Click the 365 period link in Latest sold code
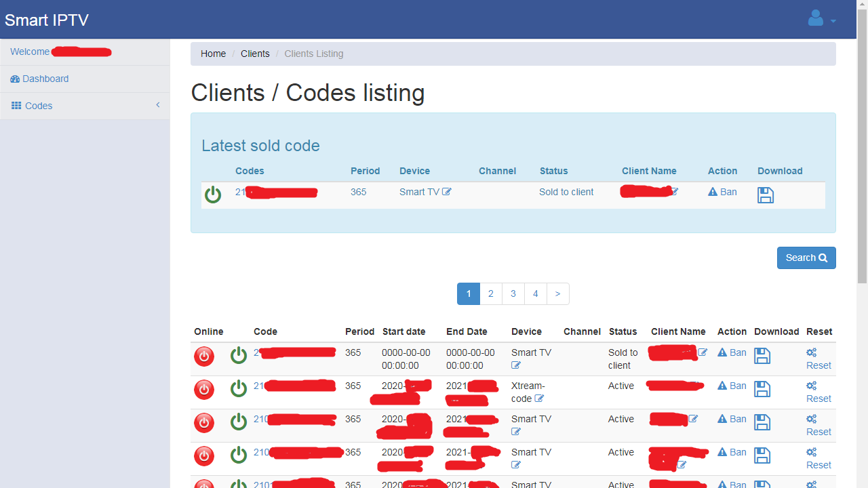Viewport: 868px width, 488px height. [358, 192]
